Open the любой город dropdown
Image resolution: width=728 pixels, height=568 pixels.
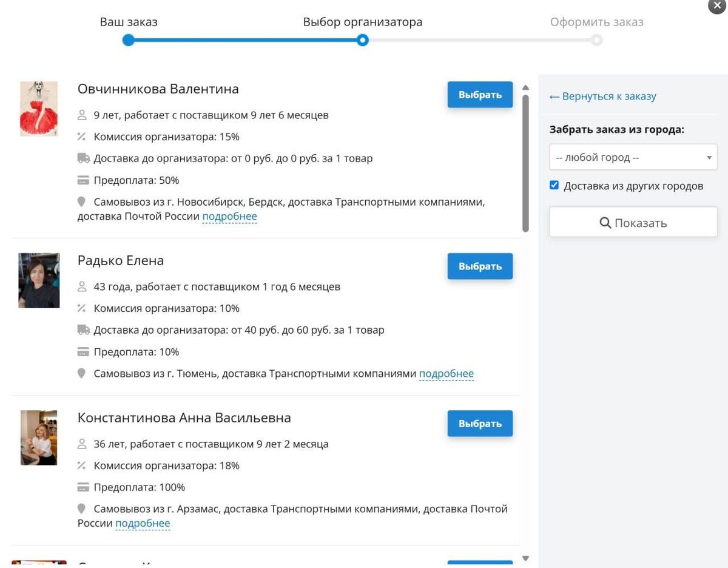click(x=633, y=157)
